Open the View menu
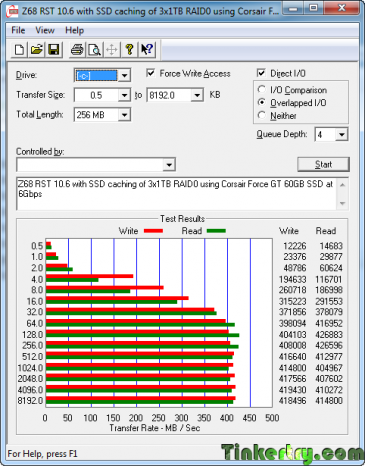The width and height of the screenshot is (365, 466). click(45, 30)
